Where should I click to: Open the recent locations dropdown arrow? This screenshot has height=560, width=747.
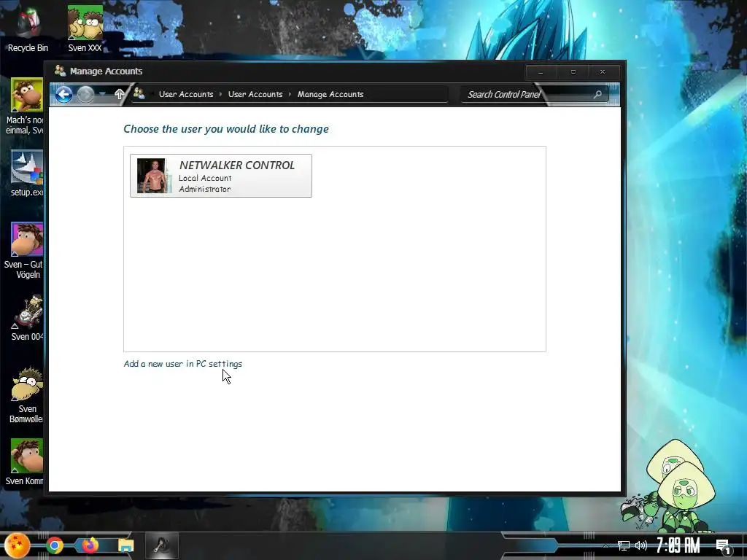[102, 94]
